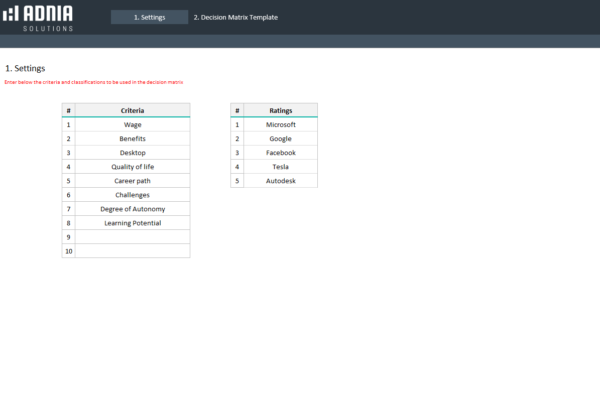The width and height of the screenshot is (600, 395).
Task: Select the Desktop criteria cell
Action: (x=132, y=153)
